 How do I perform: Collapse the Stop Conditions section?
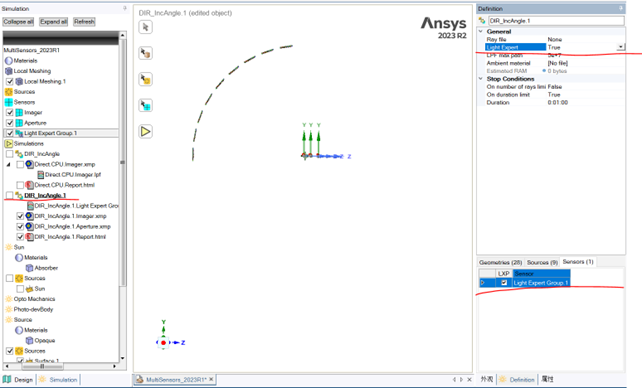coord(481,79)
